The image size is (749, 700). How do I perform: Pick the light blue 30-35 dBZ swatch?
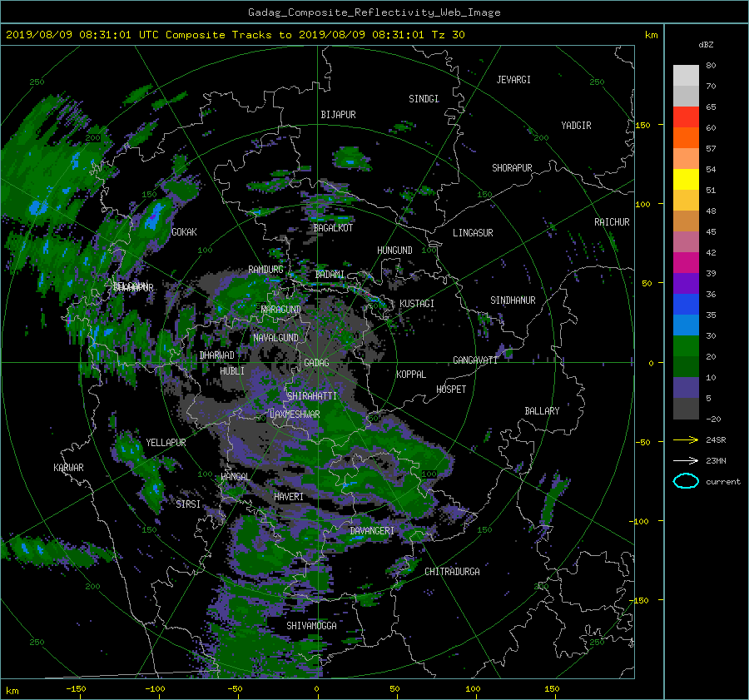pos(686,325)
